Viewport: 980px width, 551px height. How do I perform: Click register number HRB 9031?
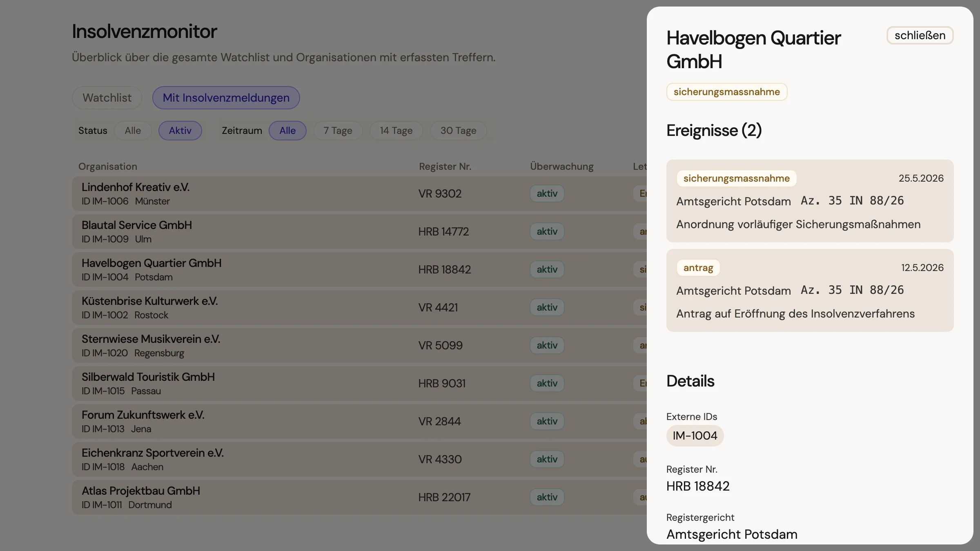[x=442, y=383]
